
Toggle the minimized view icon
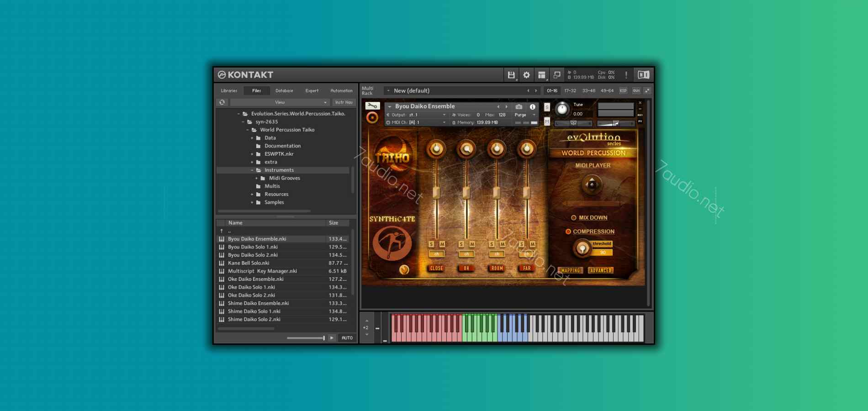pos(557,75)
